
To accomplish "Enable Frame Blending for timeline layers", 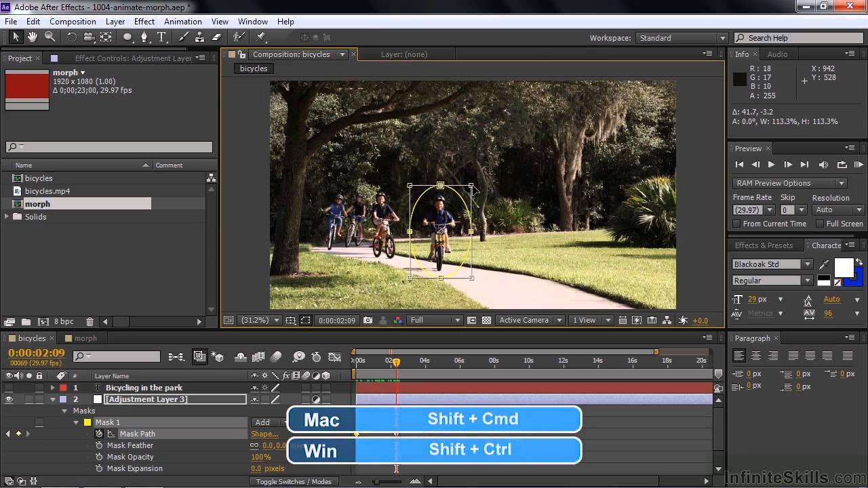I will pos(258,357).
